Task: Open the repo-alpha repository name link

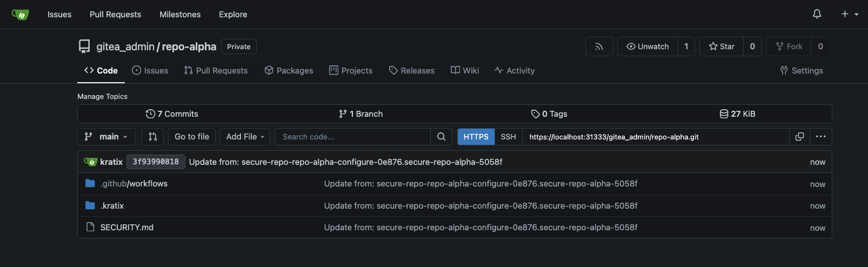Action: (x=189, y=46)
